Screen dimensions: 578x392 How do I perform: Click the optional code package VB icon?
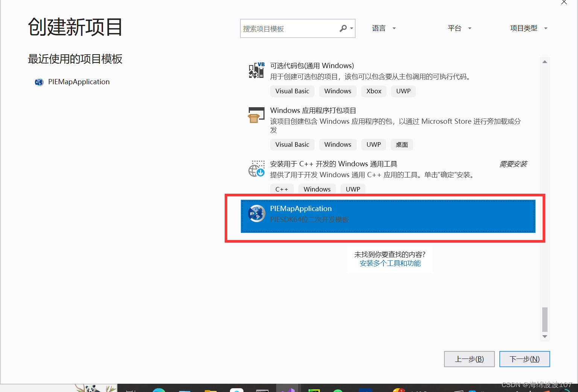click(x=257, y=70)
